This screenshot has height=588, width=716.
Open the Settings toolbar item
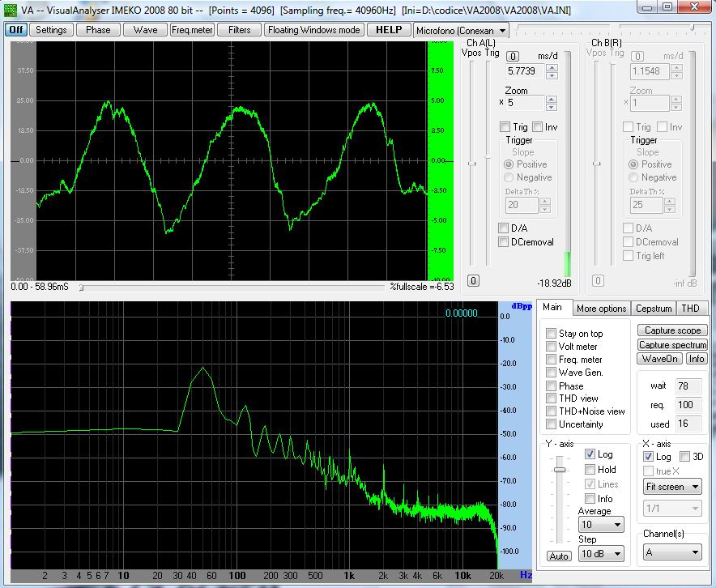tap(51, 29)
